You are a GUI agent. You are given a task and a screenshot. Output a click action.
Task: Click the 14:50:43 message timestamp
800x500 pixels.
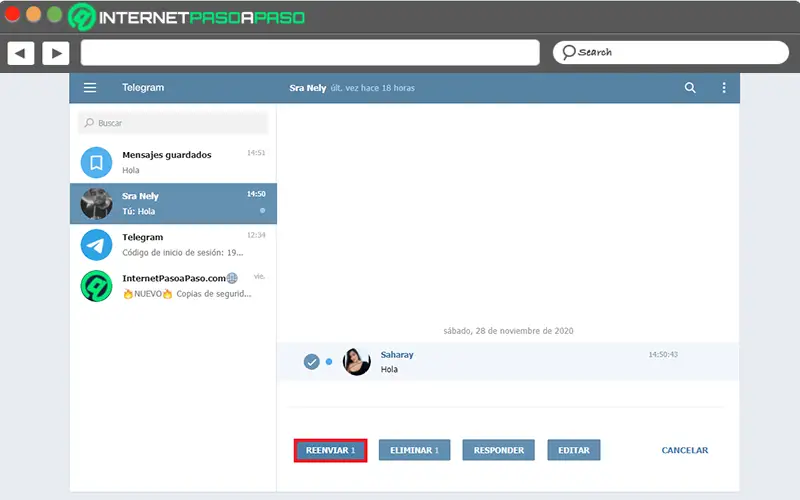coord(663,355)
